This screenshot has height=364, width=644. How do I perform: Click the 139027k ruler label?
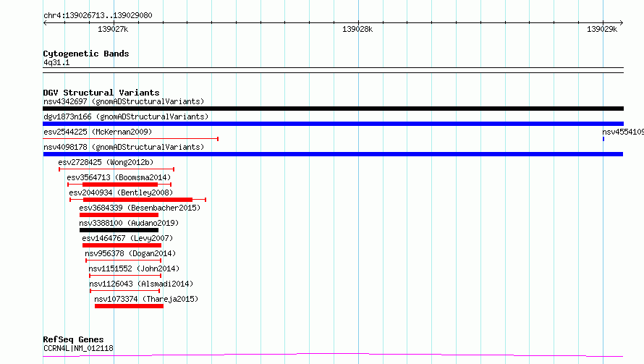(x=113, y=29)
